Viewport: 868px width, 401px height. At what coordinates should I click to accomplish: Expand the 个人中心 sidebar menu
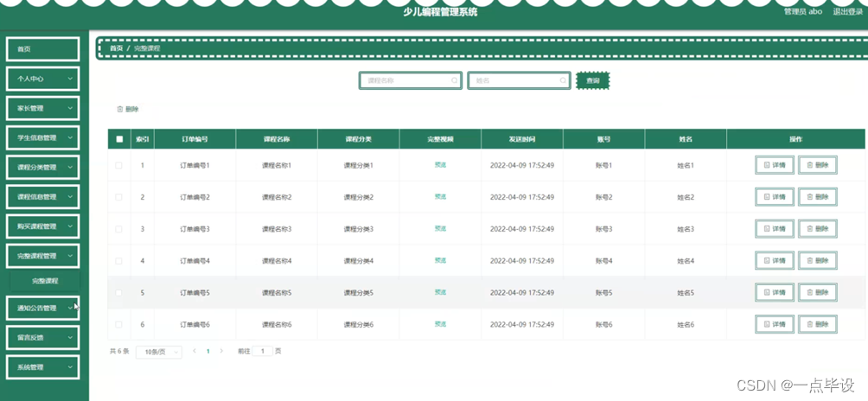(x=42, y=79)
